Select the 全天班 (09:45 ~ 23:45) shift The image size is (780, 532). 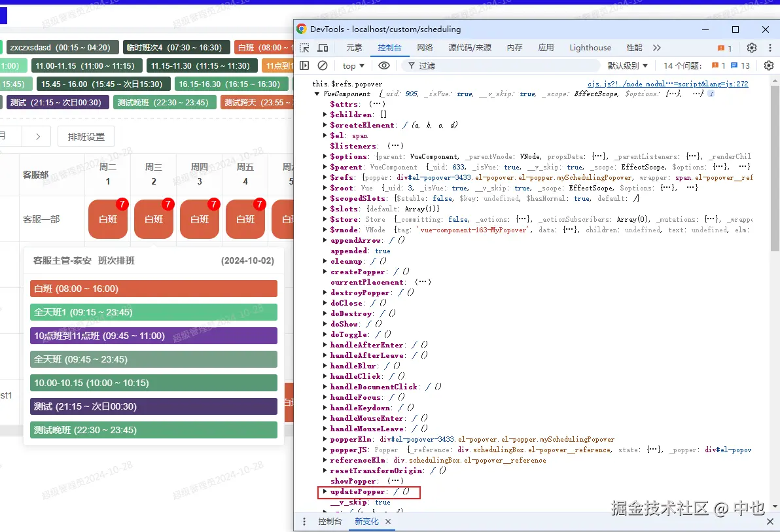point(154,359)
